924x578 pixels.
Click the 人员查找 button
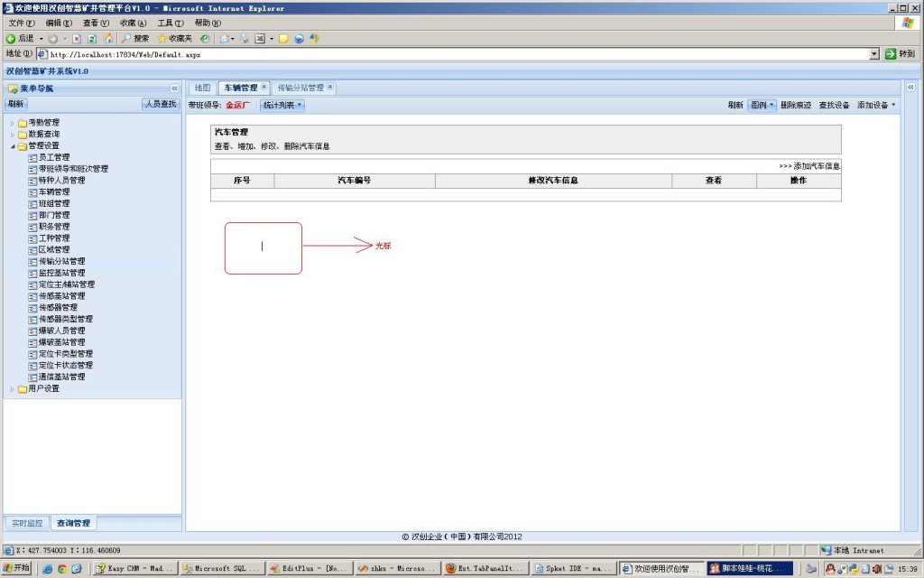[x=161, y=105]
